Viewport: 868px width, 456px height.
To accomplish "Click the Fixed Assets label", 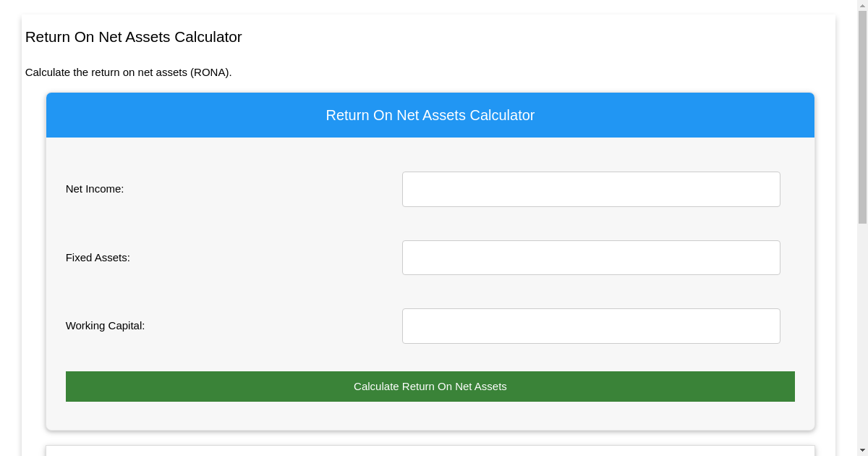I will 98,257.
